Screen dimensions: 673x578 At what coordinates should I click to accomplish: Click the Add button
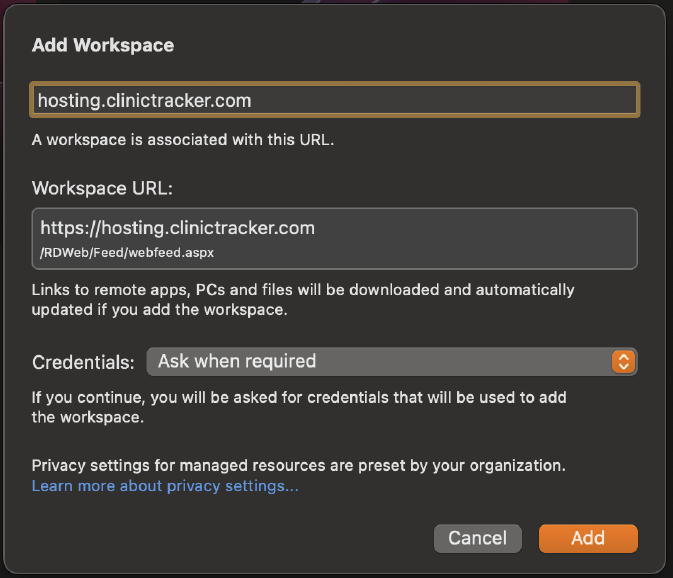[x=588, y=538]
